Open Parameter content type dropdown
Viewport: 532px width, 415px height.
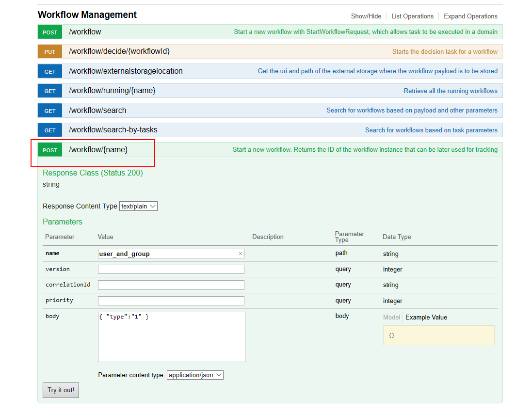195,375
